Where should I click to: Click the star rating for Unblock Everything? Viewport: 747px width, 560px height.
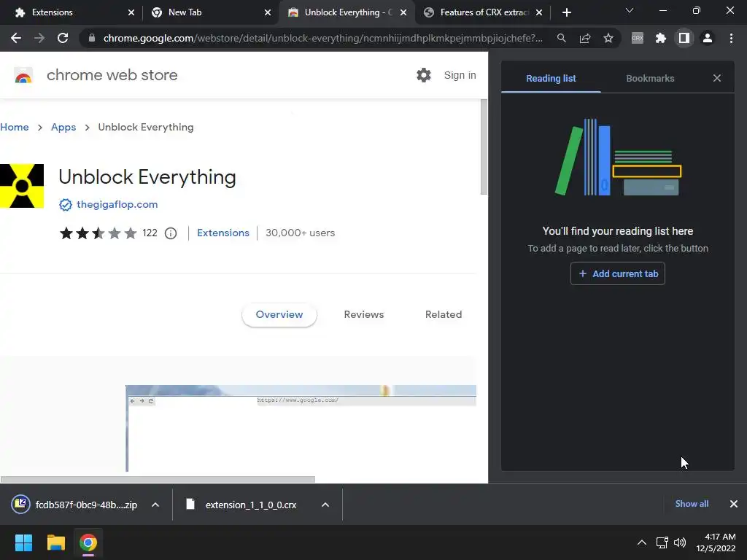pyautogui.click(x=98, y=233)
